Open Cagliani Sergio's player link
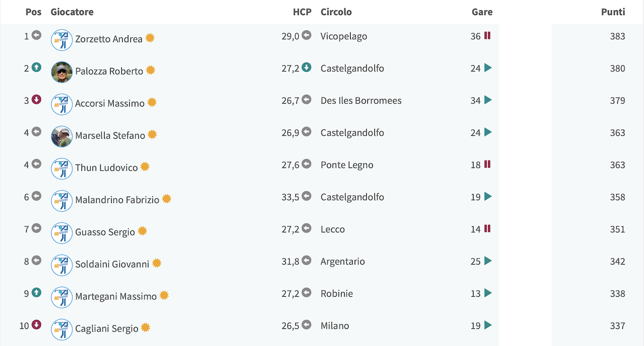 [107, 328]
